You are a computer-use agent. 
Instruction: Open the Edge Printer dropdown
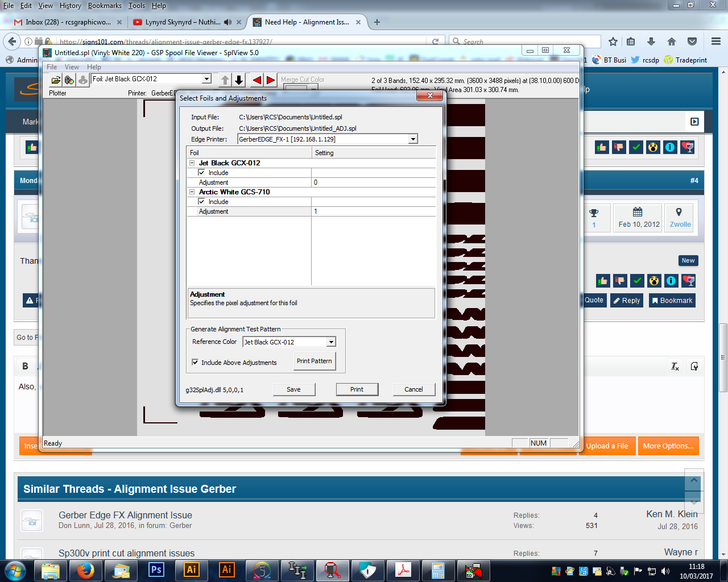(413, 139)
